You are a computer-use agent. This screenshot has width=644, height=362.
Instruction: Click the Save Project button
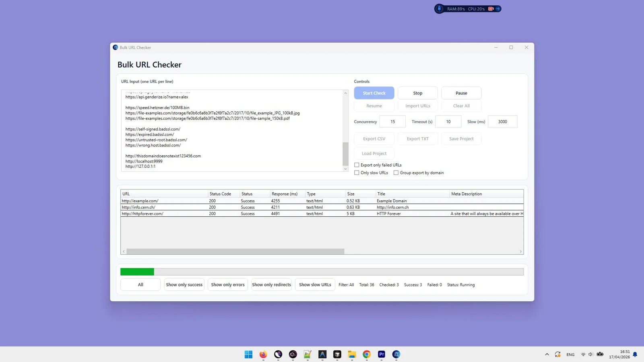click(x=461, y=139)
